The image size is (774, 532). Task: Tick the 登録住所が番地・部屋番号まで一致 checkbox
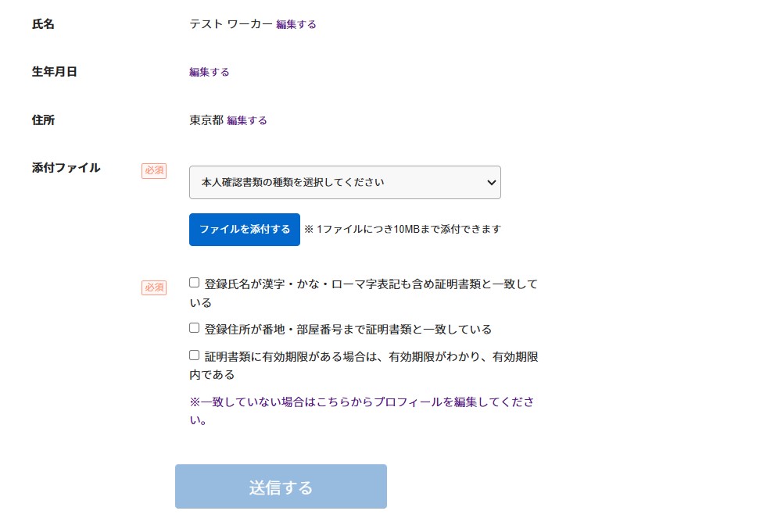[195, 328]
